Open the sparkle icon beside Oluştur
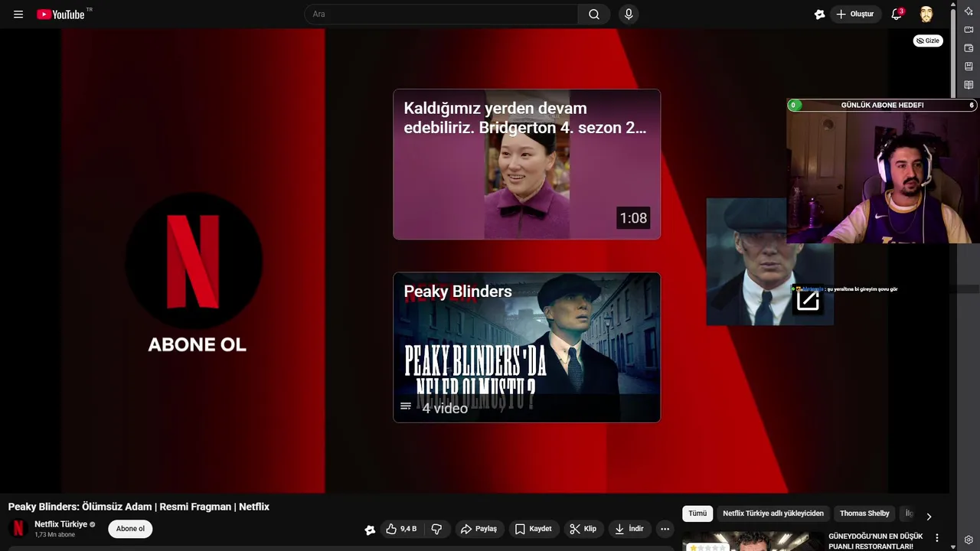Viewport: 980px width, 551px height. (819, 14)
